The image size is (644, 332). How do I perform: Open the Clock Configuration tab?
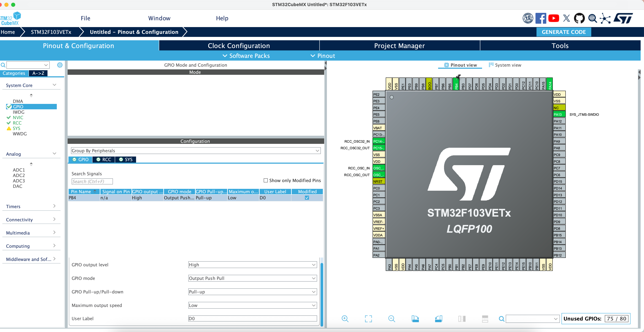click(x=239, y=46)
